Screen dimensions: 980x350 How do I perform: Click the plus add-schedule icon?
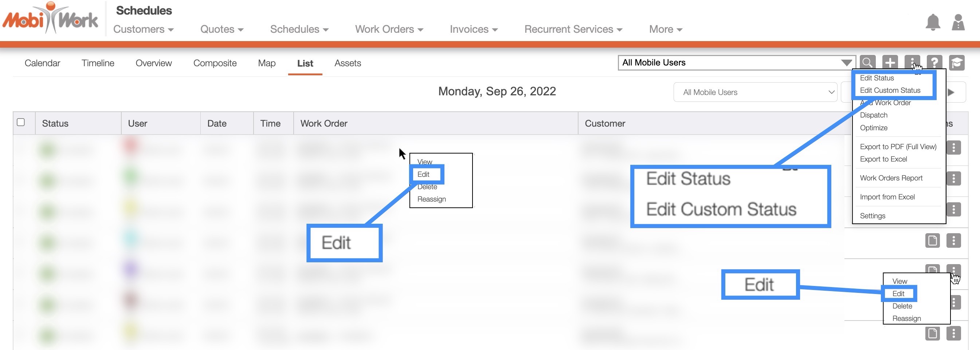tap(890, 62)
